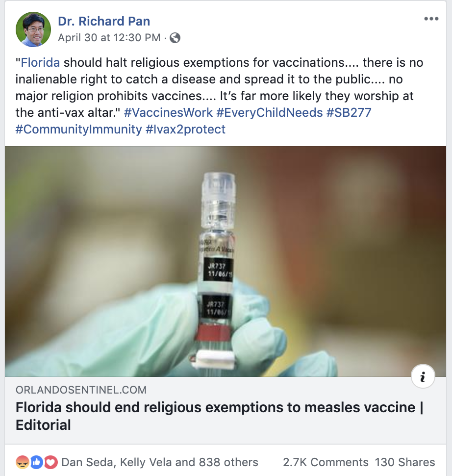The height and width of the screenshot is (476, 452).
Task: Open the #CommunityImmunity hashtag
Action: pyautogui.click(x=79, y=130)
